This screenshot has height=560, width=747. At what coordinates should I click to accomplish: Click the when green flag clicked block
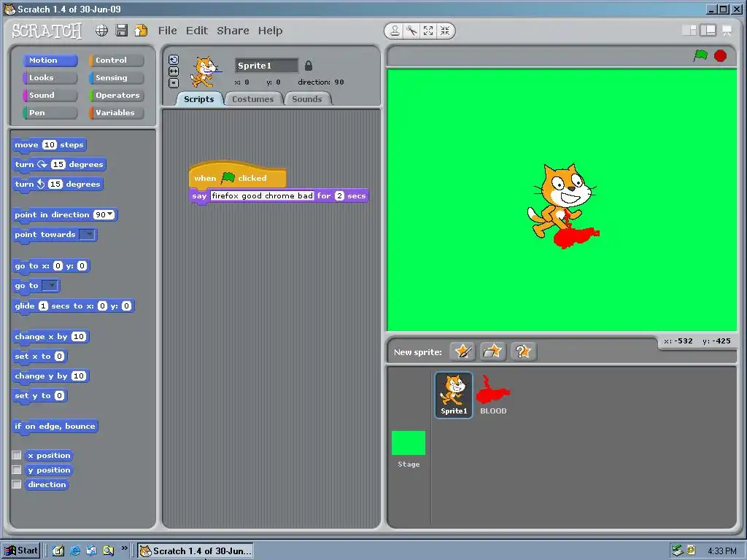click(x=237, y=175)
